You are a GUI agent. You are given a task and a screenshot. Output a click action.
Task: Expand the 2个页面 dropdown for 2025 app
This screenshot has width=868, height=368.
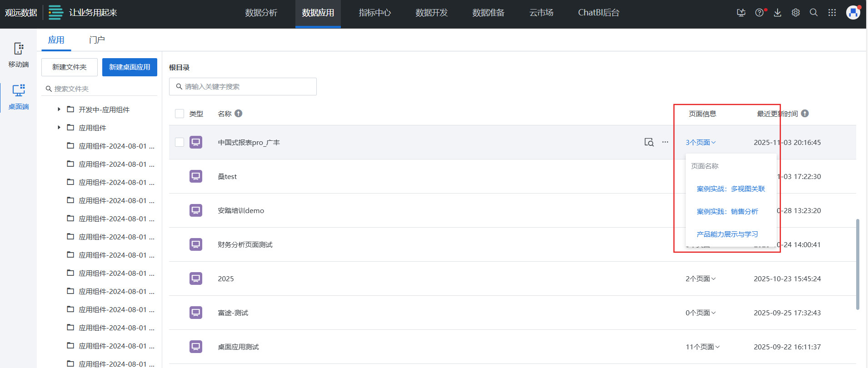[x=700, y=278]
